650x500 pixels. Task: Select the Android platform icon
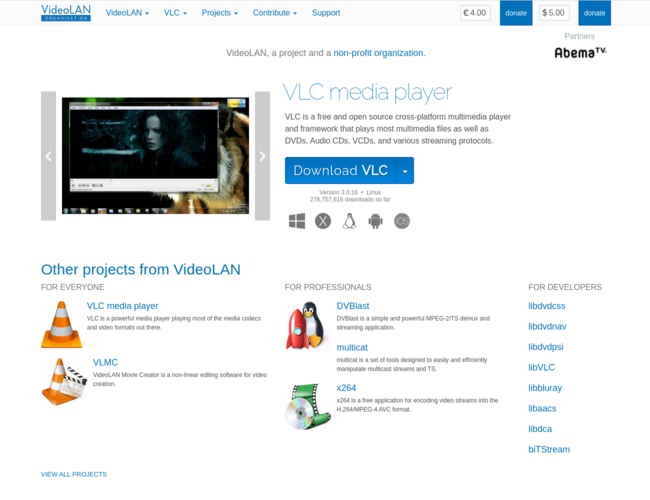tap(376, 221)
